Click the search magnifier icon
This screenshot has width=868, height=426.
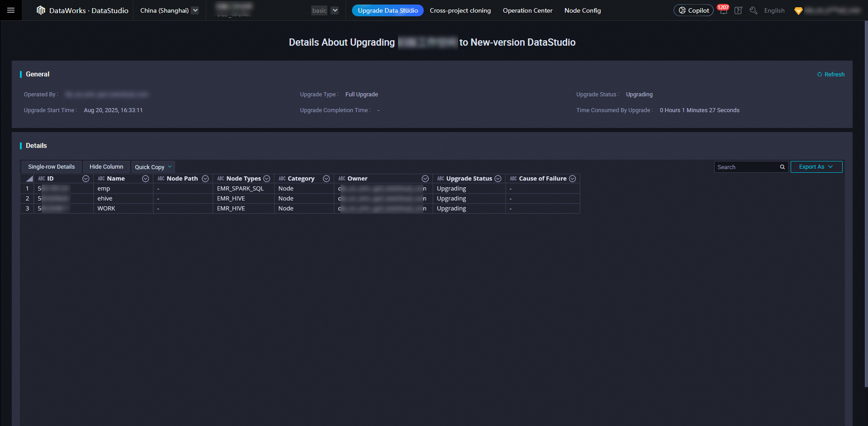pyautogui.click(x=782, y=167)
